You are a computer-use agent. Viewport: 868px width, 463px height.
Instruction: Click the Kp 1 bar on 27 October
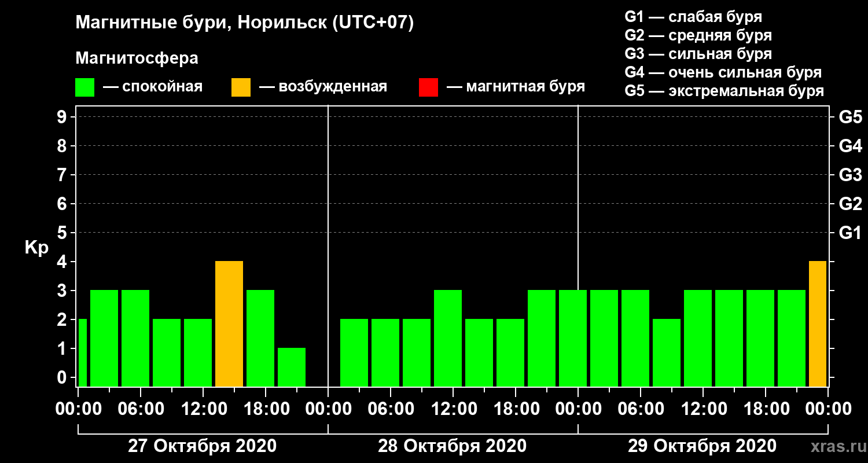coord(292,367)
